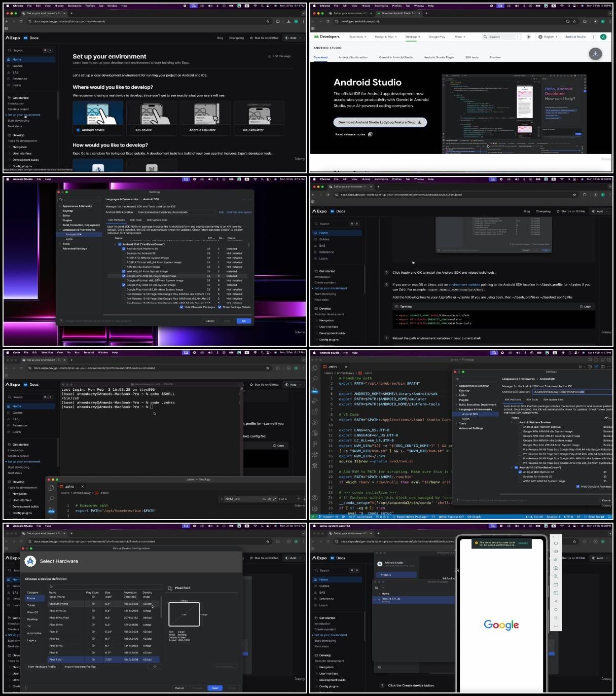Open the More dropdown on Android developers header

click(459, 36)
